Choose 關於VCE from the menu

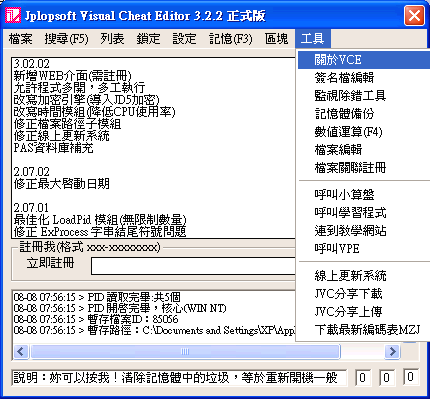pyautogui.click(x=363, y=60)
